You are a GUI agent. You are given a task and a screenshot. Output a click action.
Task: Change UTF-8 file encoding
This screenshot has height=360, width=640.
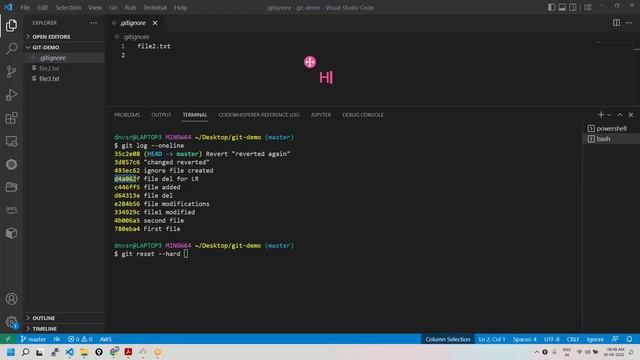point(551,339)
